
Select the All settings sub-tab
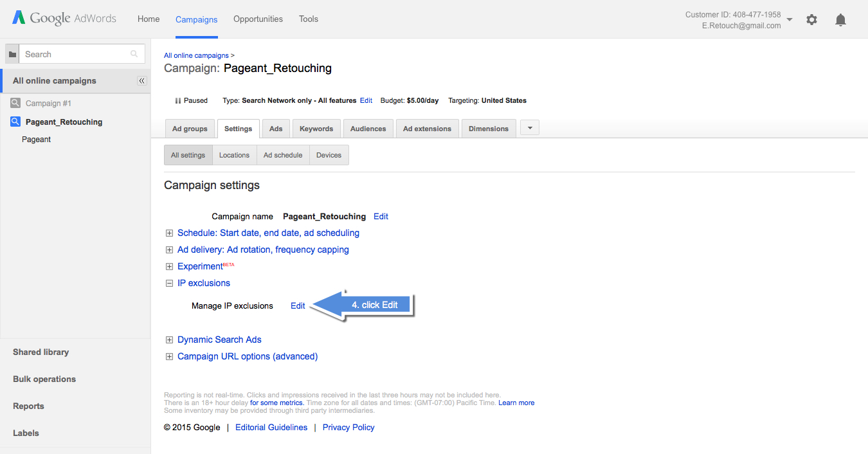188,155
